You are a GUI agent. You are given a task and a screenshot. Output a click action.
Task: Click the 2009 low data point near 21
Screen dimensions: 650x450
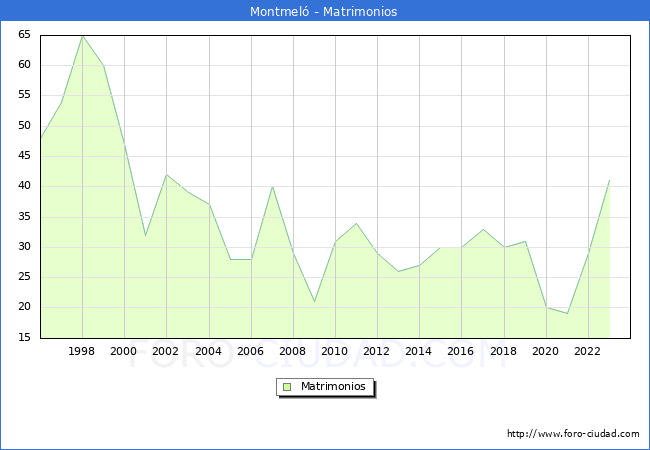pos(314,302)
